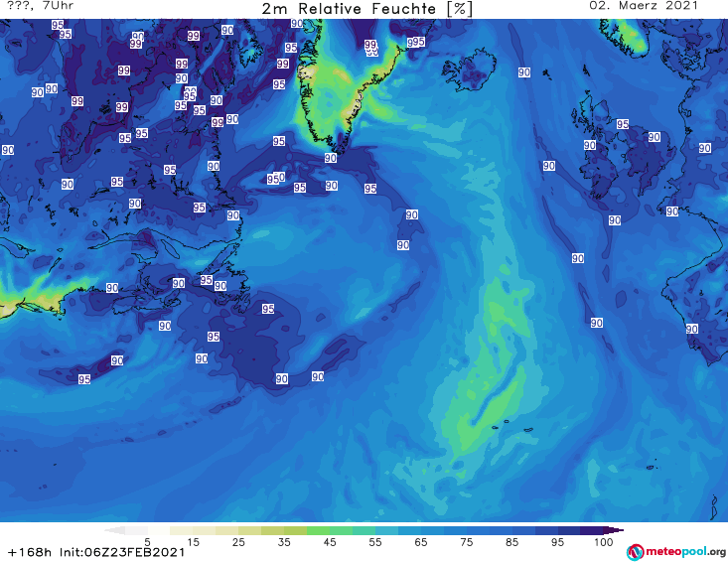Click the '90' label at Greenland's southern tip
The width and height of the screenshot is (728, 562).
[331, 158]
